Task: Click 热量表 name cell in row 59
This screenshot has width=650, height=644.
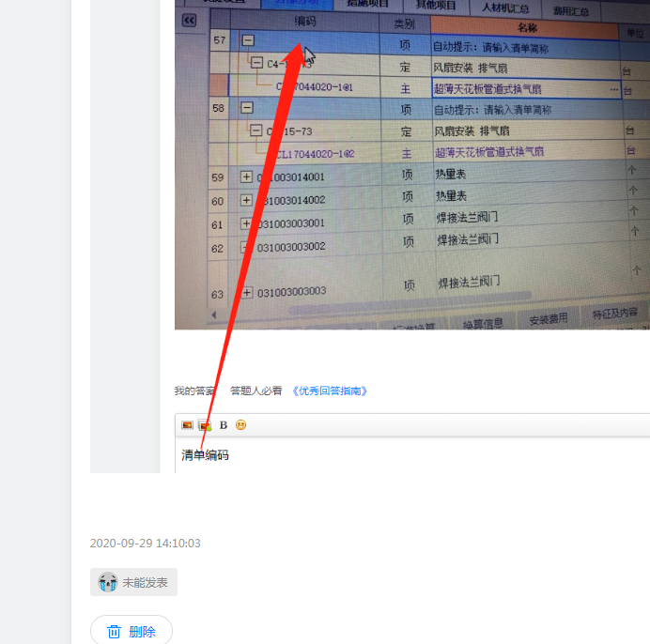Action: pyautogui.click(x=529, y=174)
